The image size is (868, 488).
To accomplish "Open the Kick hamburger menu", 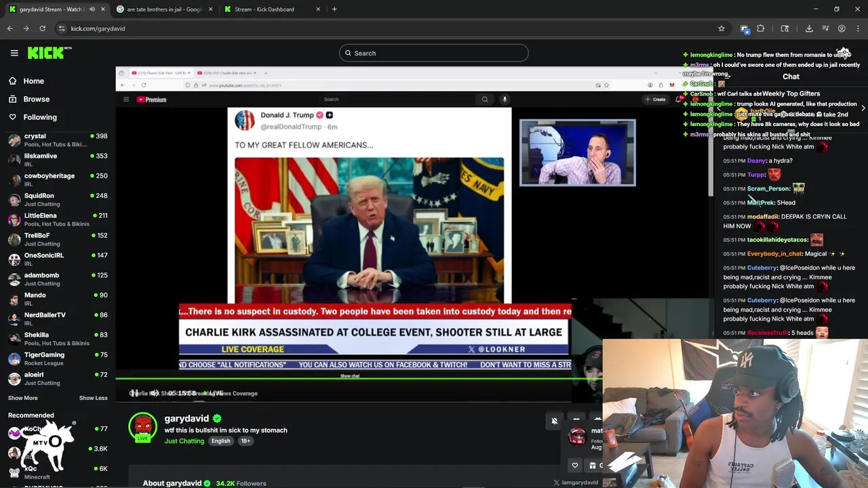I will 14,53.
